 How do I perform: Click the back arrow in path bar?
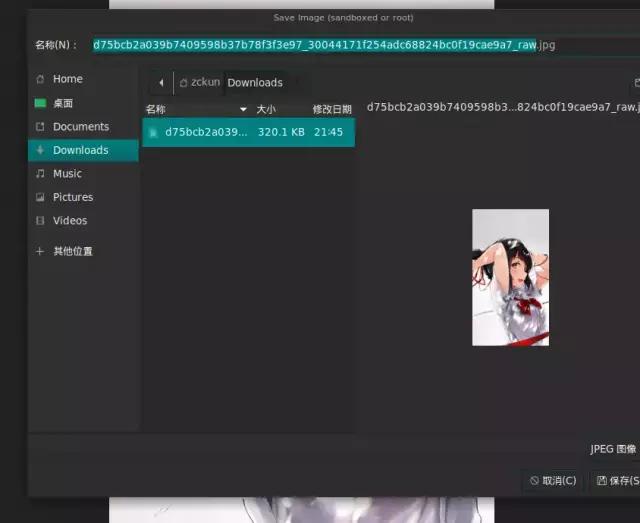[161, 83]
